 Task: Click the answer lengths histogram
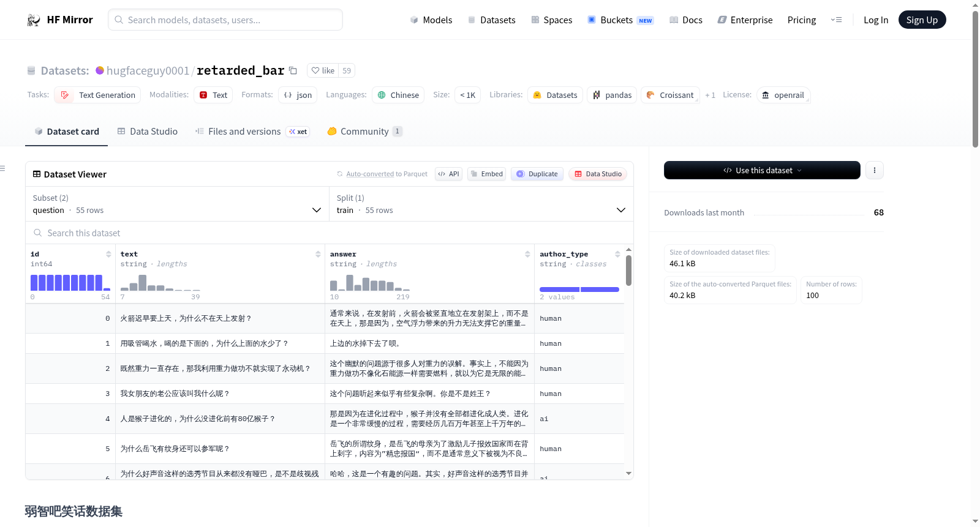[370, 282]
